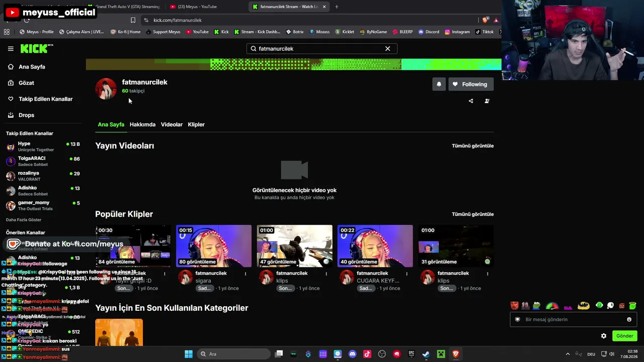Play the clip with 47 görüntüleme
Image resolution: width=644 pixels, height=362 pixels.
(294, 246)
